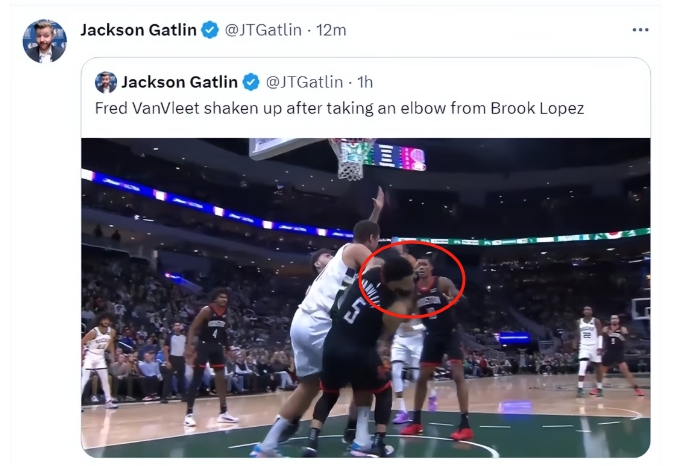Click the basketball hoop net in the video
The image size is (689, 467).
tap(351, 159)
